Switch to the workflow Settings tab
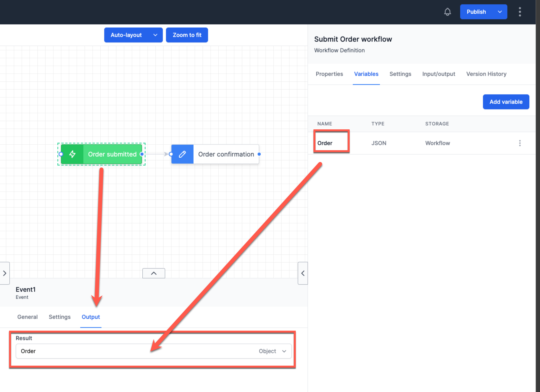The image size is (540, 392). (x=400, y=74)
